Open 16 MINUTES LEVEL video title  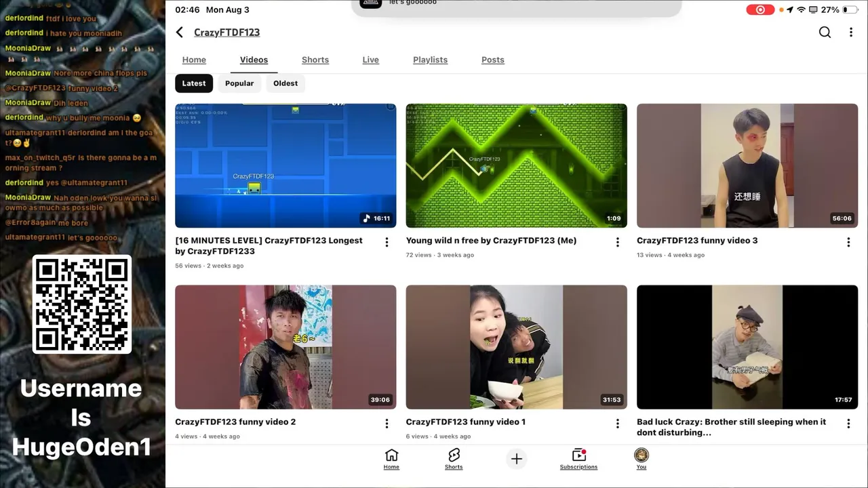tap(269, 245)
